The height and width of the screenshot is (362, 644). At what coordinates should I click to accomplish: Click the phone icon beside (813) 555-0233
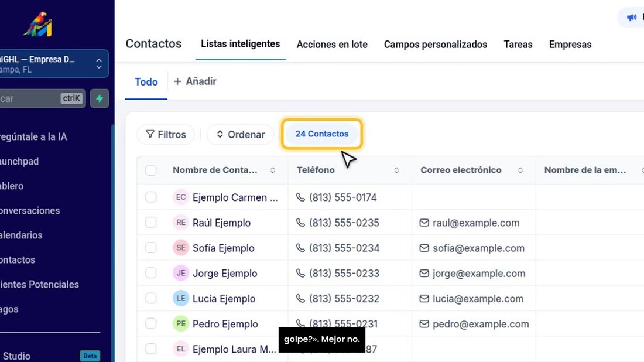pyautogui.click(x=301, y=273)
